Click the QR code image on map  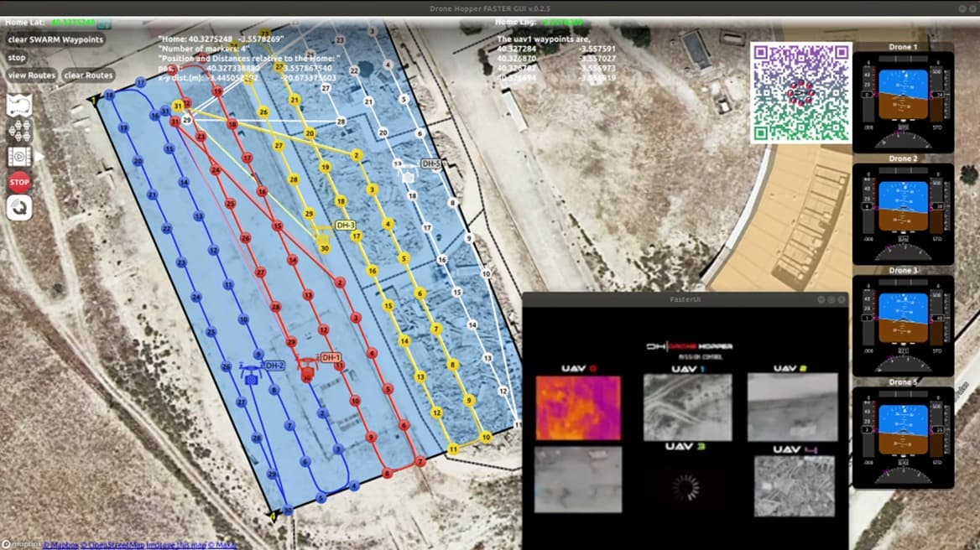tap(801, 93)
